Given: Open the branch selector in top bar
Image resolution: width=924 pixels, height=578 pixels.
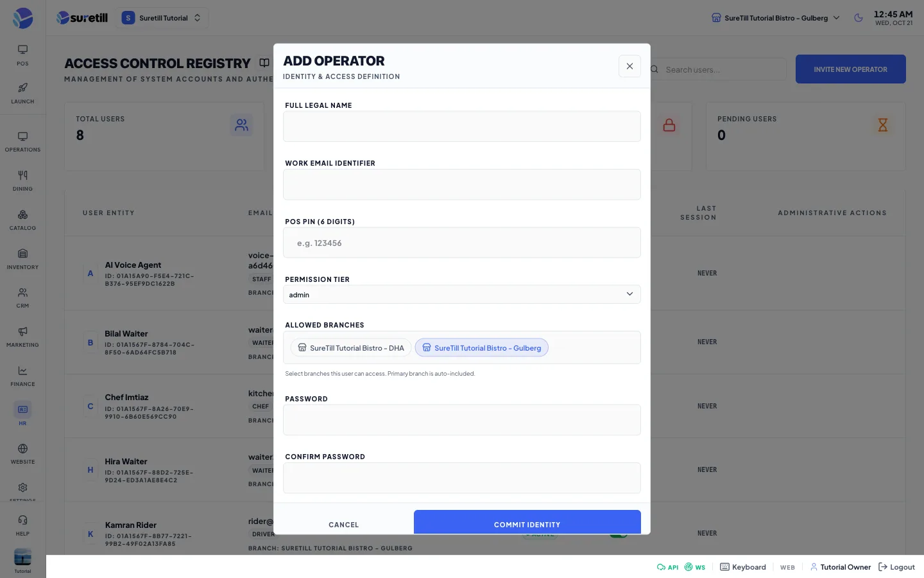Looking at the screenshot, I should coord(776,18).
